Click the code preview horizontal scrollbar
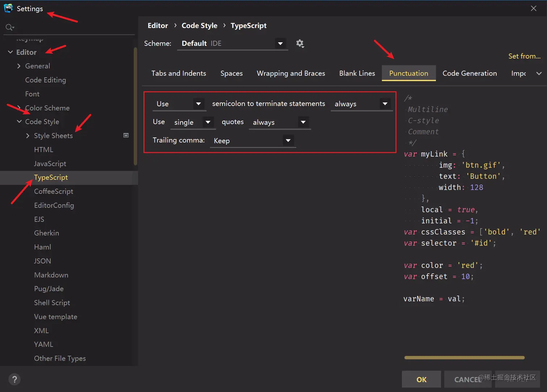The height and width of the screenshot is (392, 547). [465, 358]
